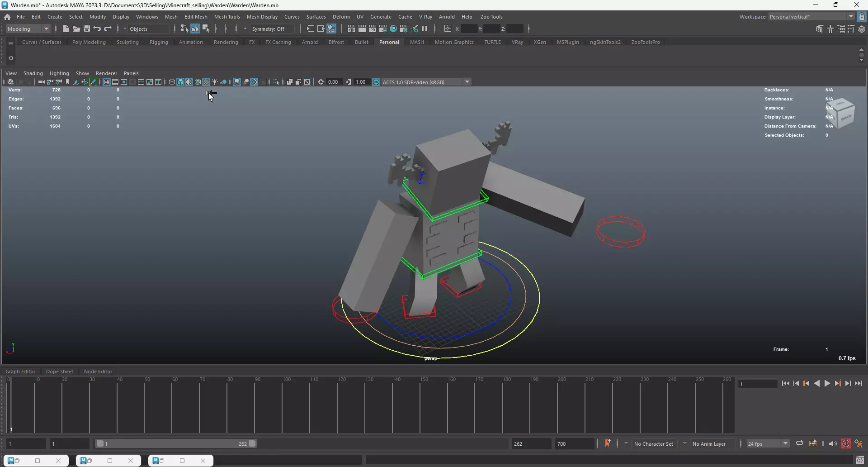Open the ACES 1.0 SDR-video view transform dropdown
The height and width of the screenshot is (467, 868).
coord(426,82)
